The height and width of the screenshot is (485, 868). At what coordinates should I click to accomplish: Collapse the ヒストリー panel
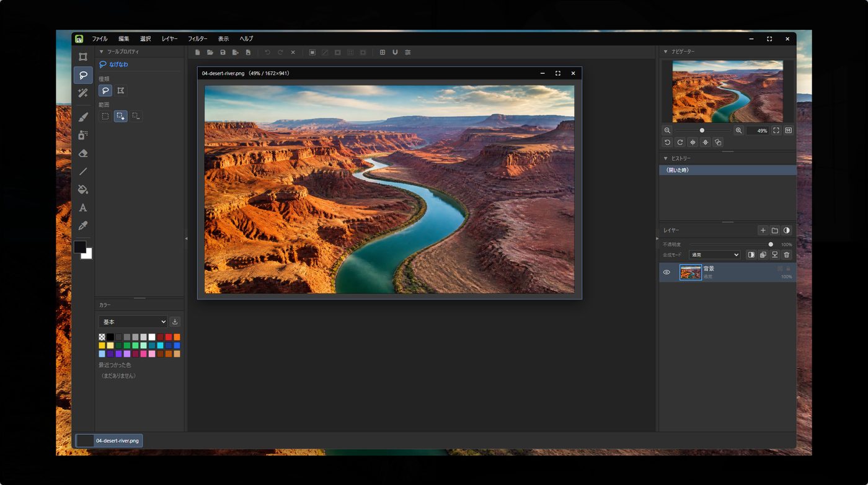pos(666,158)
